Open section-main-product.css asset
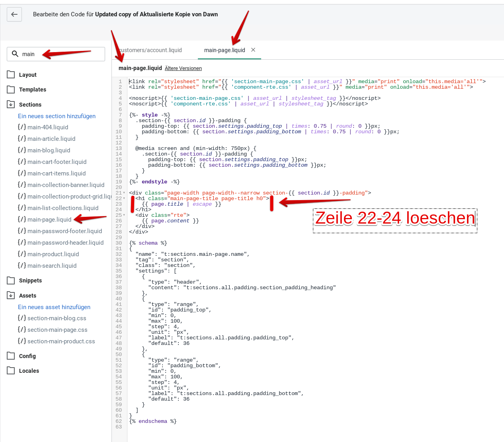This screenshot has height=442, width=504. 57,341
